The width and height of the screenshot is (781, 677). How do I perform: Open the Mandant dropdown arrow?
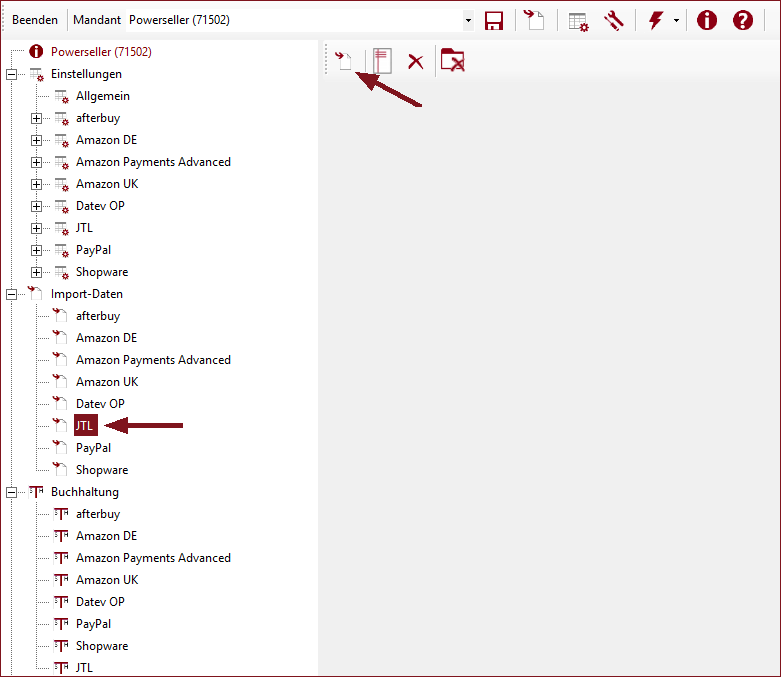coord(468,21)
